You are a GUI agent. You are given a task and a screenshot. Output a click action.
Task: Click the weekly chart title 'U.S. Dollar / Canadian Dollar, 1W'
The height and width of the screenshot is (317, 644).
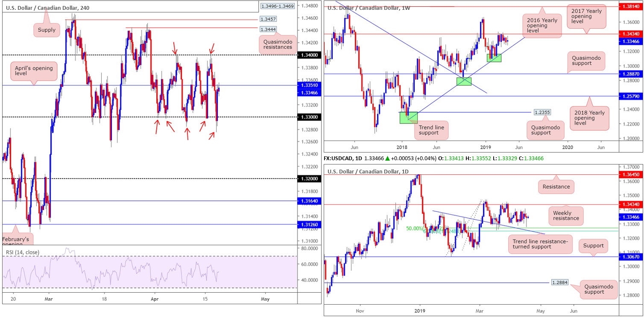pyautogui.click(x=368, y=8)
